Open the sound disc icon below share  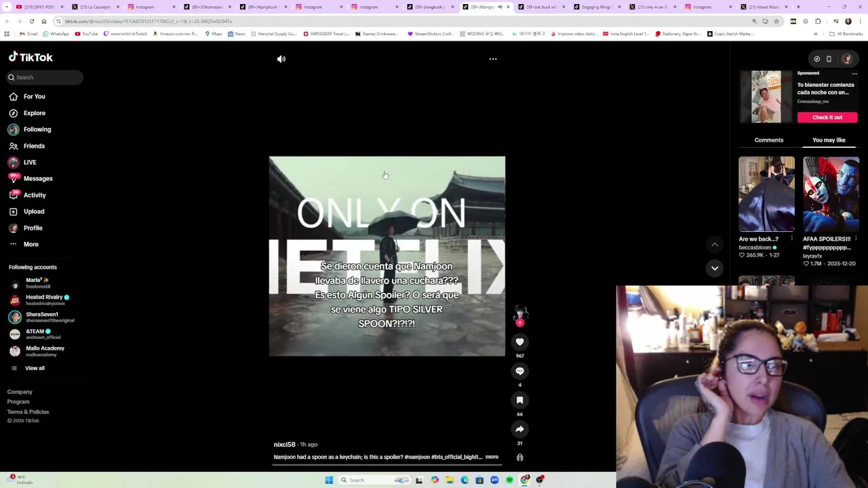point(519,457)
